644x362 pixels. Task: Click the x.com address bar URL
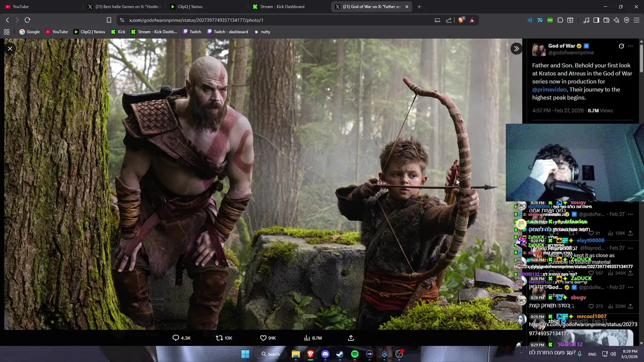pos(196,20)
